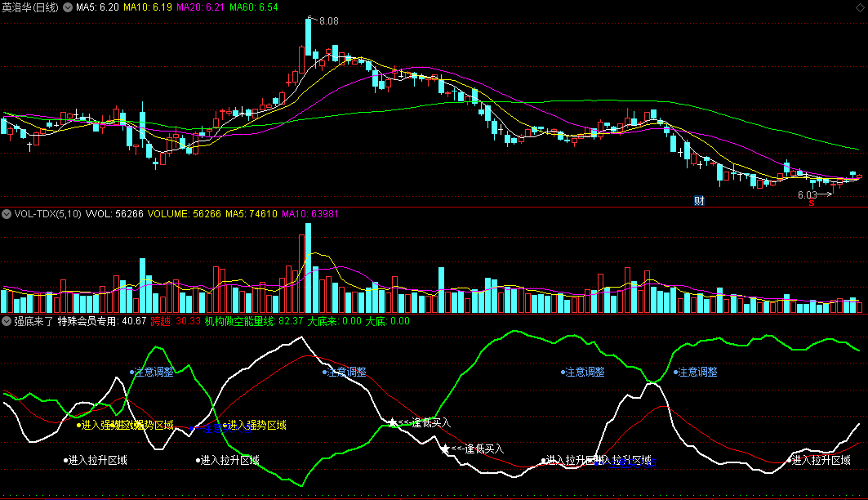Click the 6.03 low price label

point(807,195)
